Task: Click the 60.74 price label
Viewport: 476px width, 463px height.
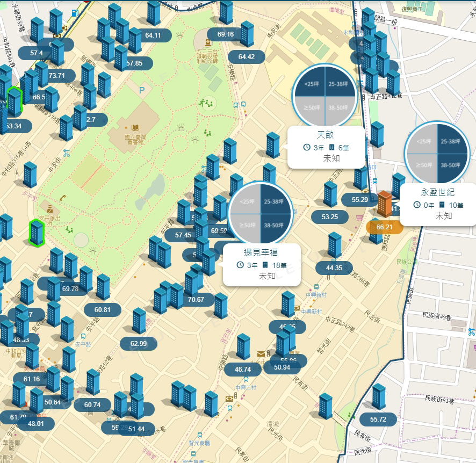Action: click(92, 405)
